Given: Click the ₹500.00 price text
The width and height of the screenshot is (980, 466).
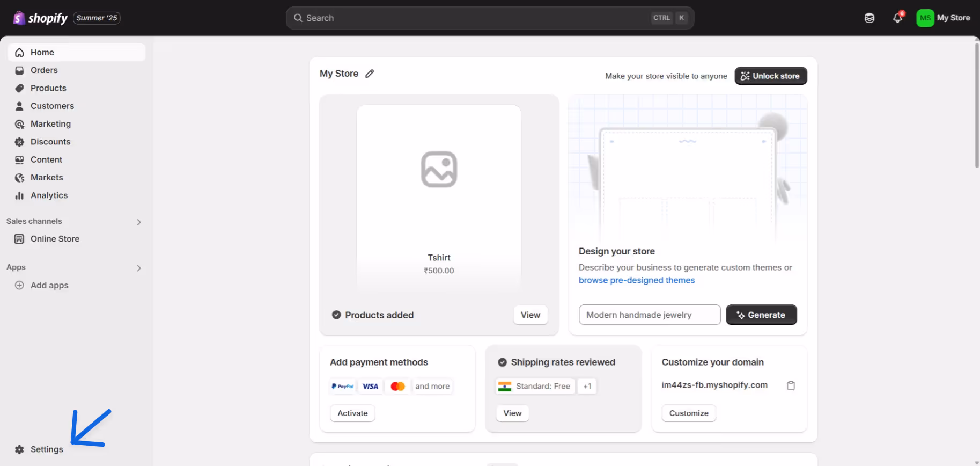Looking at the screenshot, I should click(x=439, y=271).
